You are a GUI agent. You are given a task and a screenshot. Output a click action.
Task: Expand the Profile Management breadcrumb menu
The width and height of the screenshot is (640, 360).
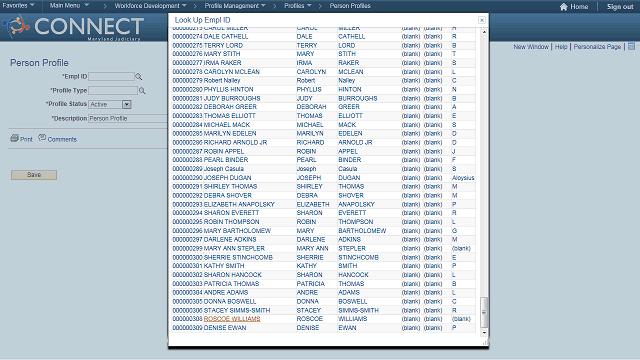tap(235, 6)
